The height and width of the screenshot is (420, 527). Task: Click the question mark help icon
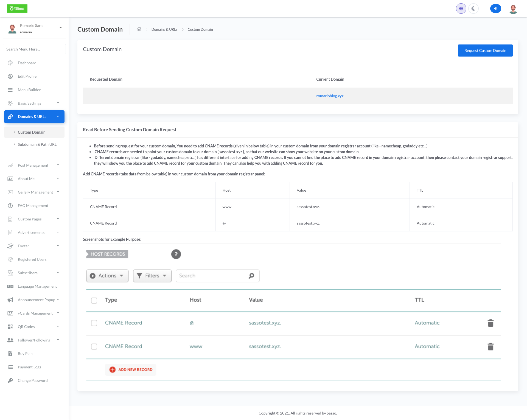tap(176, 254)
